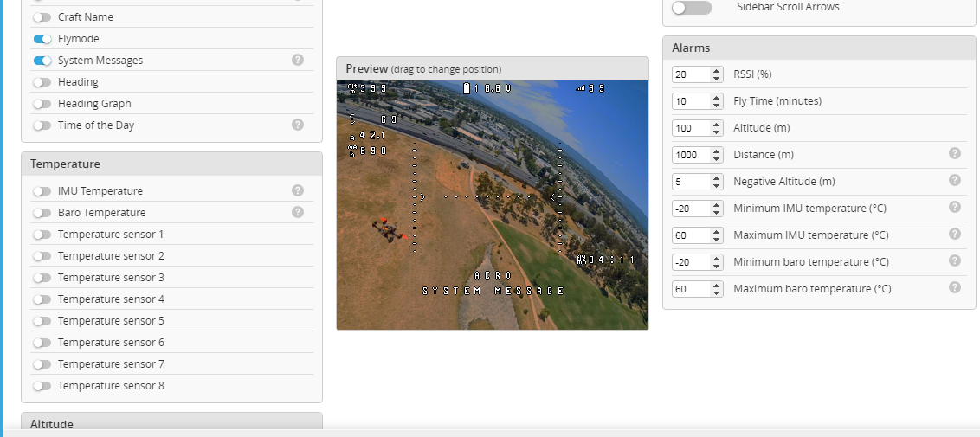
Task: Increase the Distance (m) alarm value
Action: pyautogui.click(x=716, y=151)
